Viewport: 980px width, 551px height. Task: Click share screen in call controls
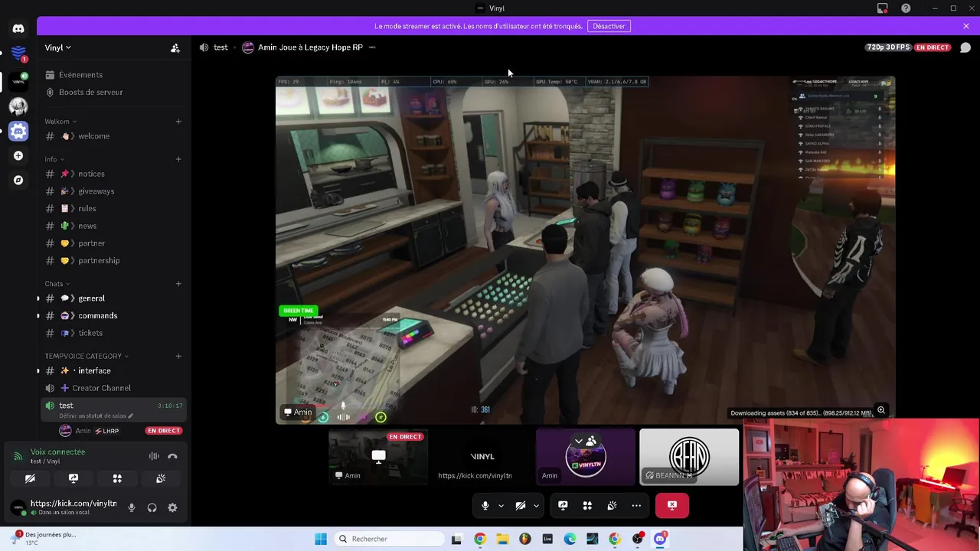click(x=563, y=505)
